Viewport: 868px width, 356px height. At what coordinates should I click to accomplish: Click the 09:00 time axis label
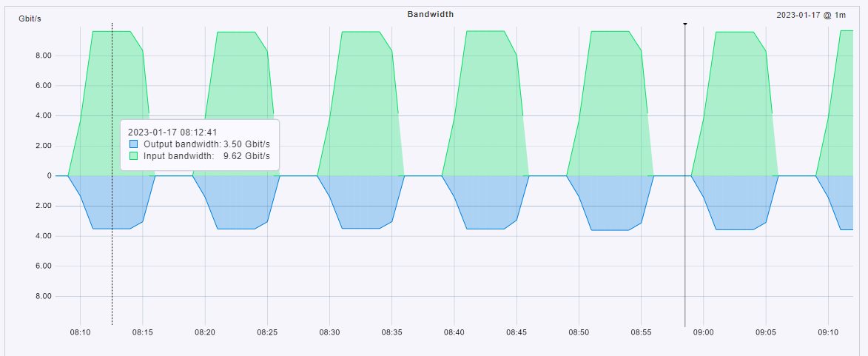point(703,332)
